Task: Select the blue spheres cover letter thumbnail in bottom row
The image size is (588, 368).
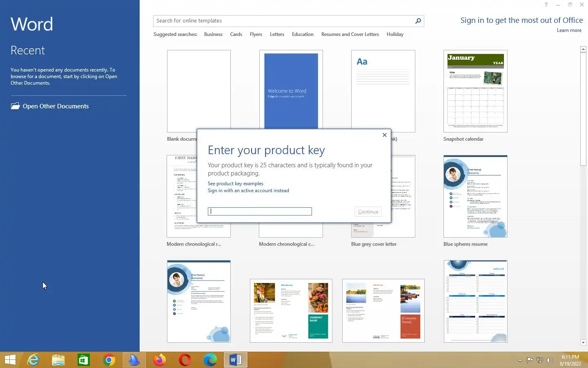Action: point(199,301)
